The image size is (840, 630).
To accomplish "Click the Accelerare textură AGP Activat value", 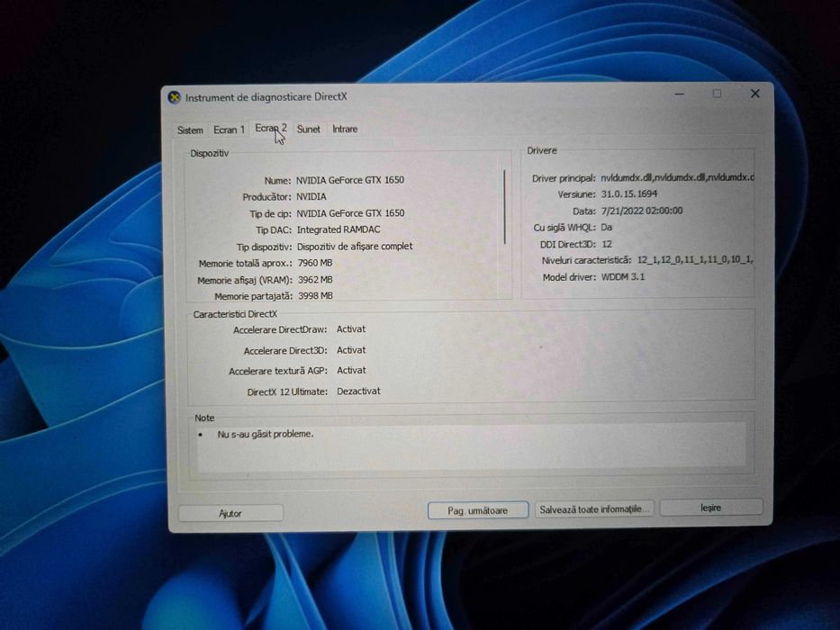I will (351, 370).
